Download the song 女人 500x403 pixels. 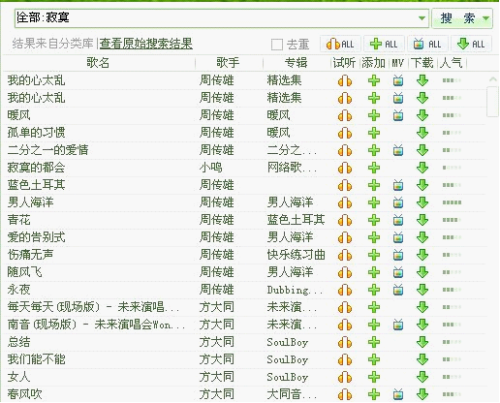(423, 377)
